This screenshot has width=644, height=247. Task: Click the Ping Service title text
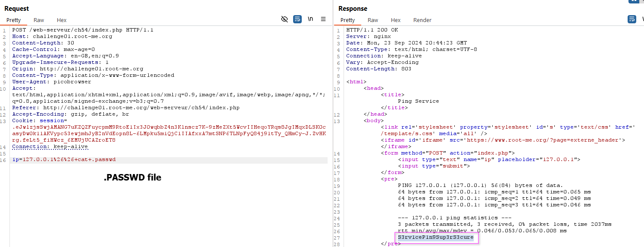click(x=419, y=101)
